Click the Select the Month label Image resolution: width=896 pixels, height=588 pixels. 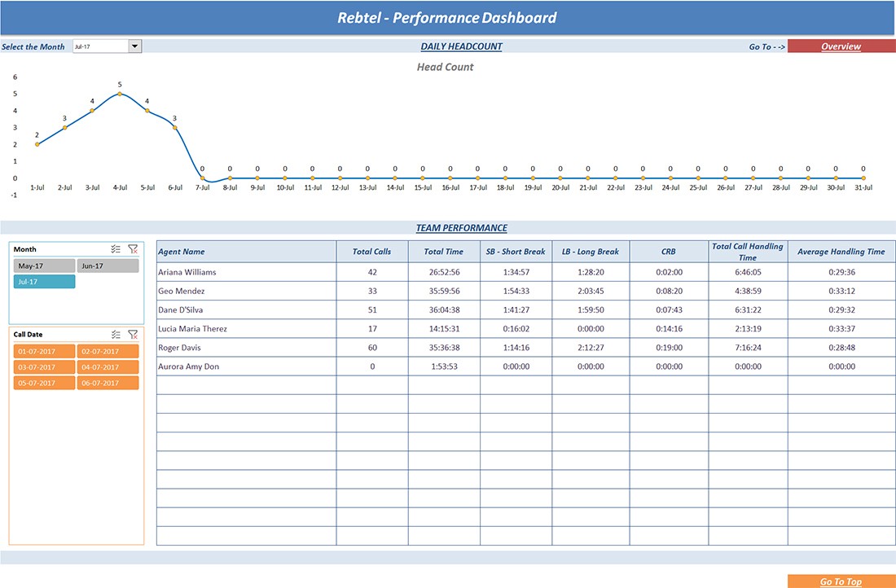(33, 47)
